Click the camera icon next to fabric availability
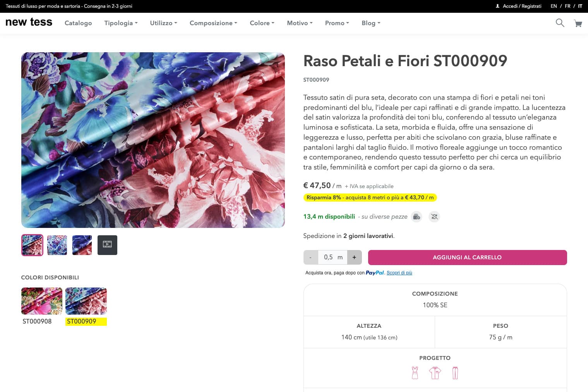 [417, 217]
